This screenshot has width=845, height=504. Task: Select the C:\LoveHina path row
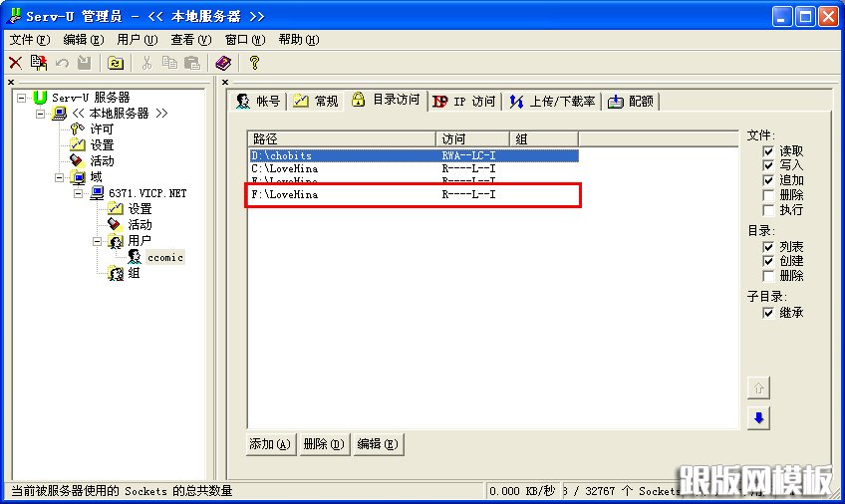point(414,168)
